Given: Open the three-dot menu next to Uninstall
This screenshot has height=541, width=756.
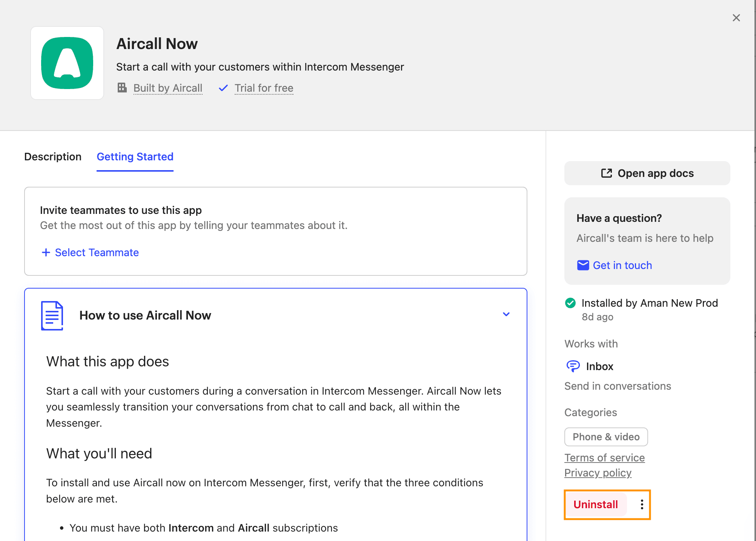Looking at the screenshot, I should pos(642,504).
